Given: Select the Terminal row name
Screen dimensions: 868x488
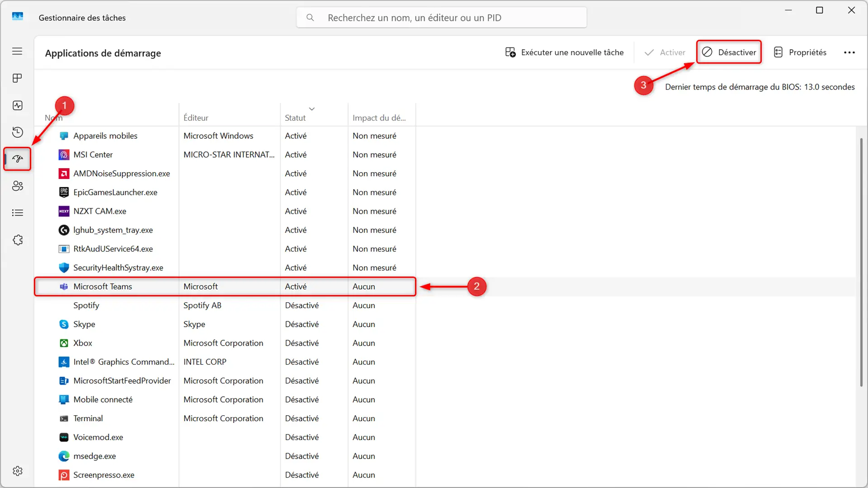Looking at the screenshot, I should click(88, 418).
